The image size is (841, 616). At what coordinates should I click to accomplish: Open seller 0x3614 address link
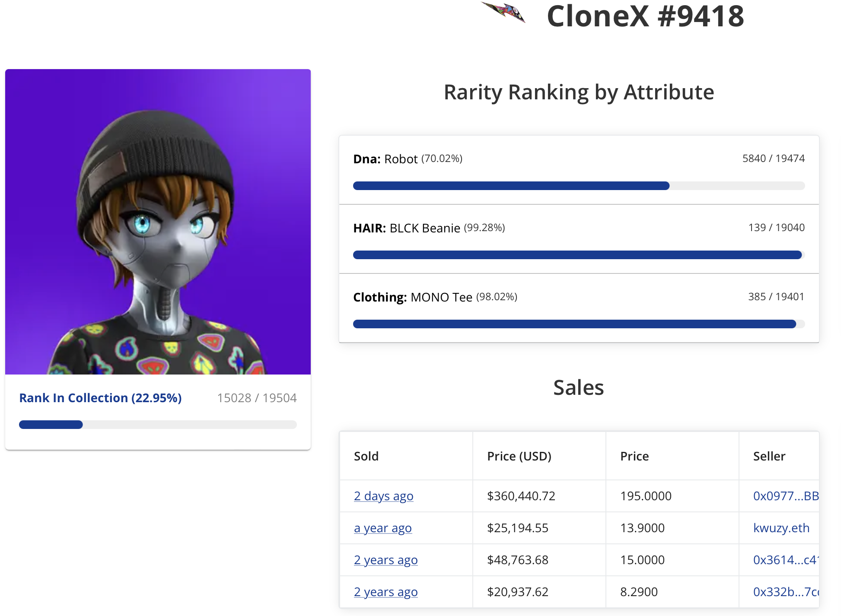pyautogui.click(x=784, y=560)
